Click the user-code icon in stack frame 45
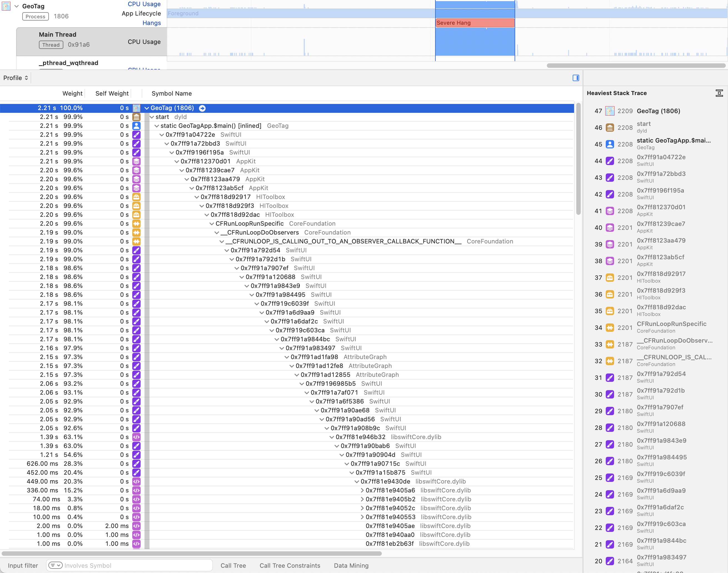Image resolution: width=728 pixels, height=573 pixels. coord(610,144)
